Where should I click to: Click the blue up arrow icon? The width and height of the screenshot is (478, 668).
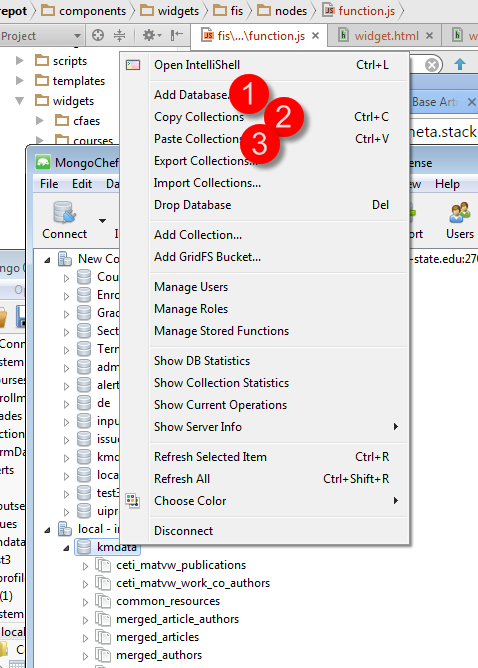pyautogui.click(x=460, y=64)
